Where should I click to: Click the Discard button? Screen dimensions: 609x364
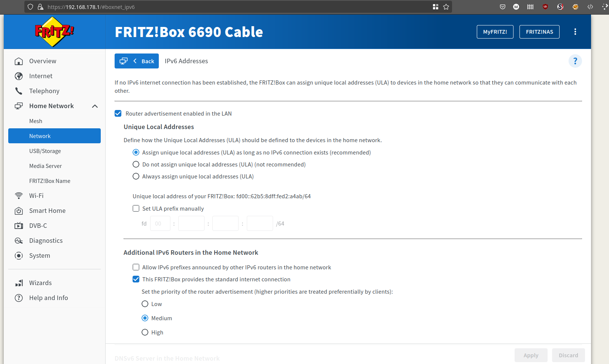point(569,355)
